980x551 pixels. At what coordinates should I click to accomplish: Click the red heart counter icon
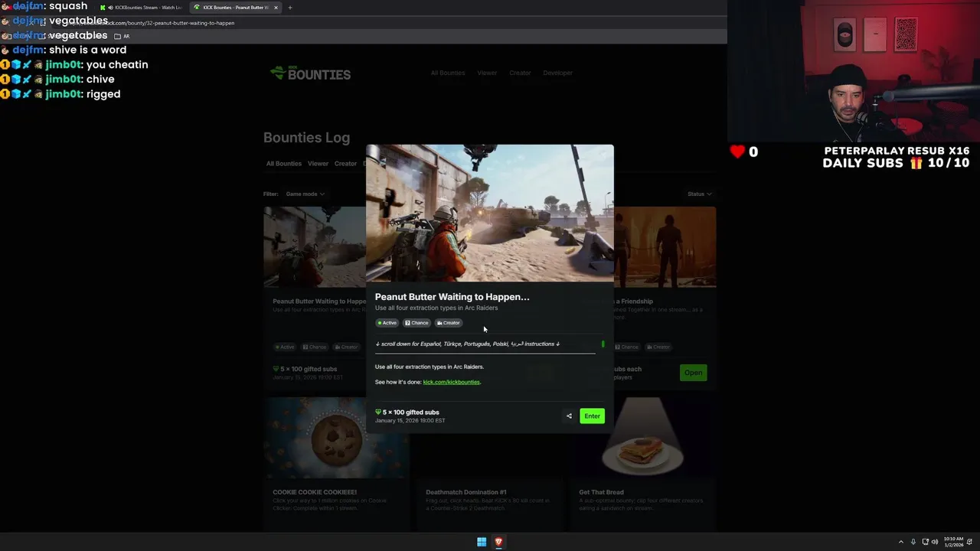(737, 152)
